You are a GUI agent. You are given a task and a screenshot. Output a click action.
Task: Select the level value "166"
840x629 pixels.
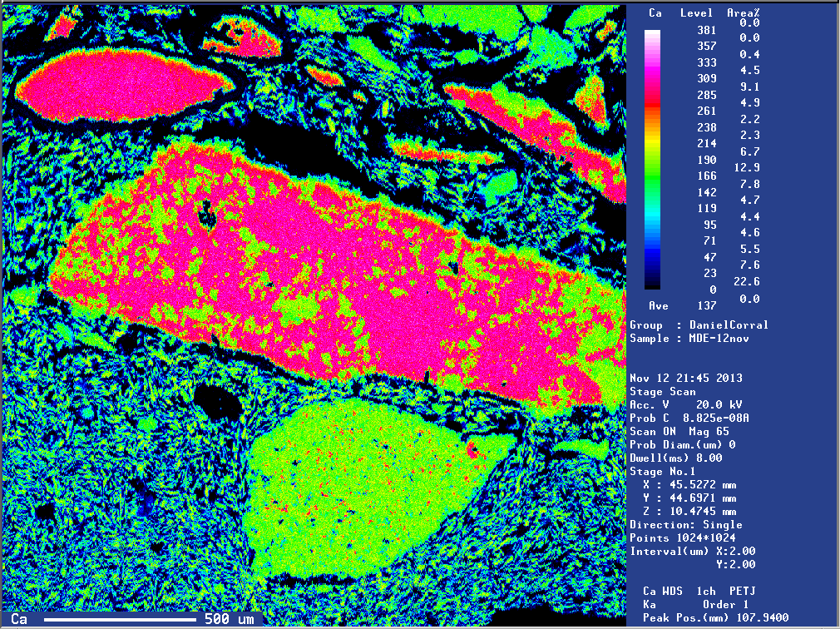tap(707, 176)
